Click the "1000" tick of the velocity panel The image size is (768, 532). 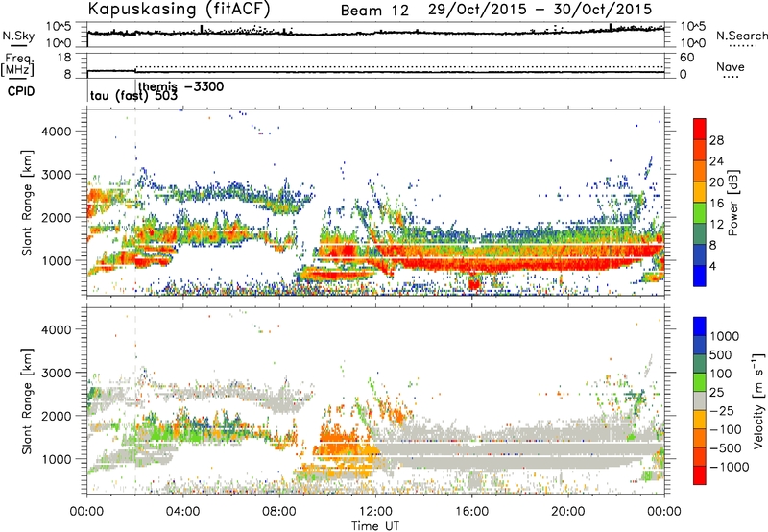(57, 458)
